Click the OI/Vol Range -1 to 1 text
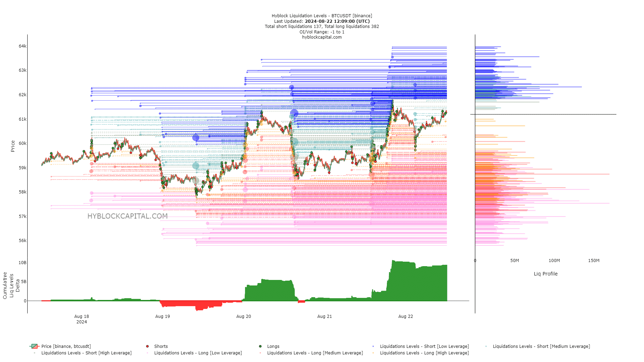 [x=322, y=32]
